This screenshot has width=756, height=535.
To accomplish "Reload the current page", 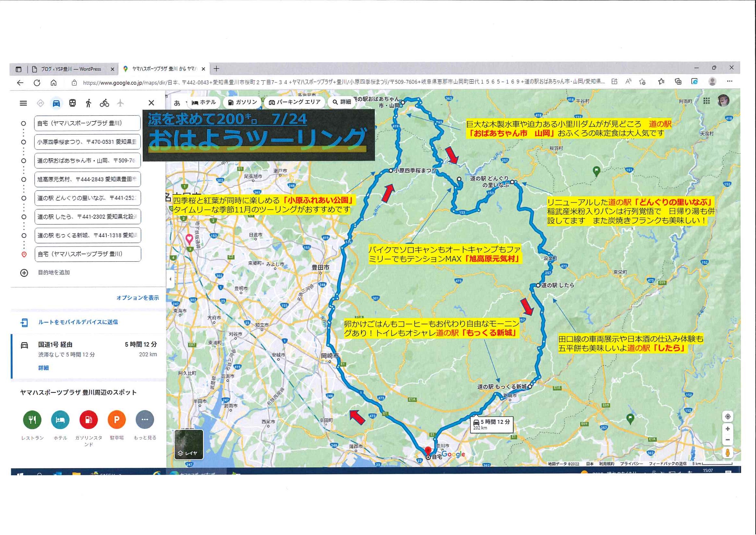I will [x=37, y=82].
